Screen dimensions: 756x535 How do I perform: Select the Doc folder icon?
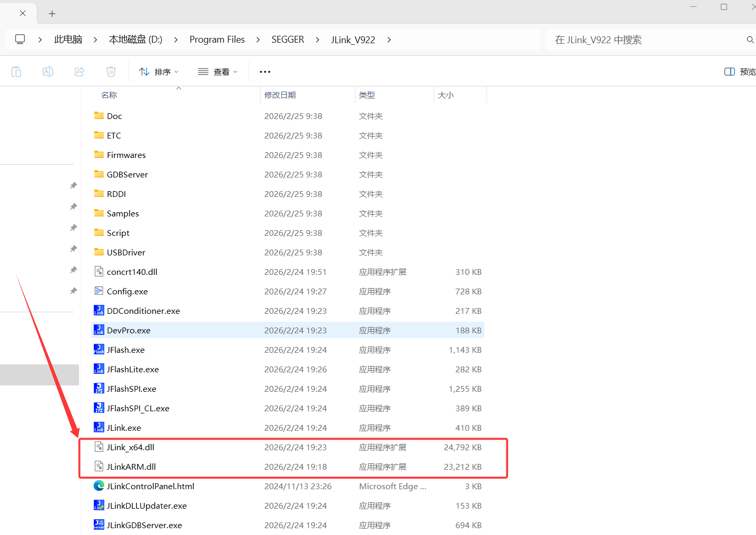pos(99,116)
